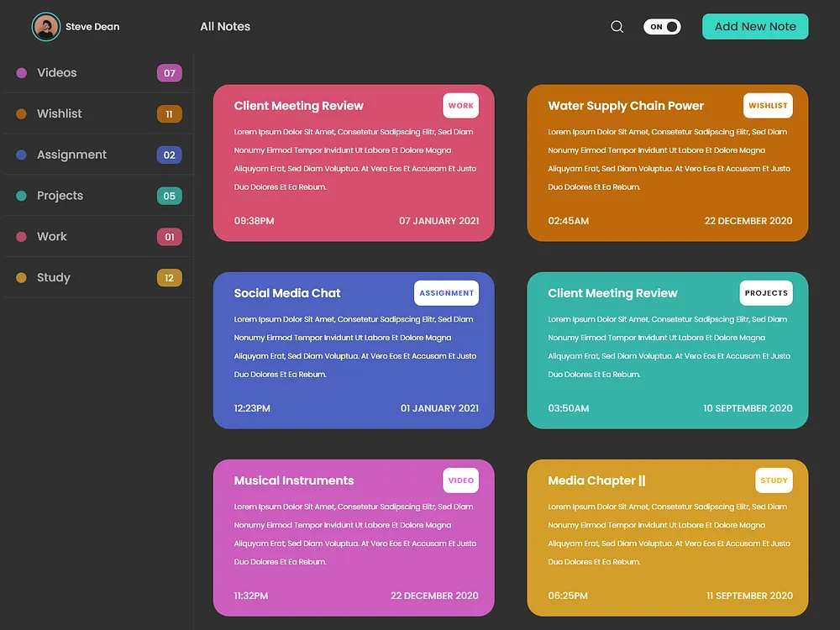Click the ASSIGNMENT tag on Social Media Chat

pos(446,292)
